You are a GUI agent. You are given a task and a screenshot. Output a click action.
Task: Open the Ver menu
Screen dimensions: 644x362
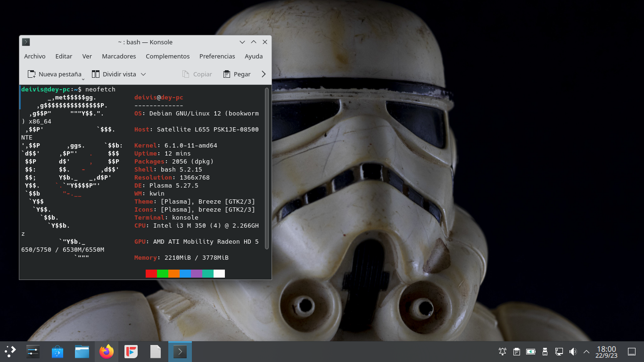click(87, 56)
